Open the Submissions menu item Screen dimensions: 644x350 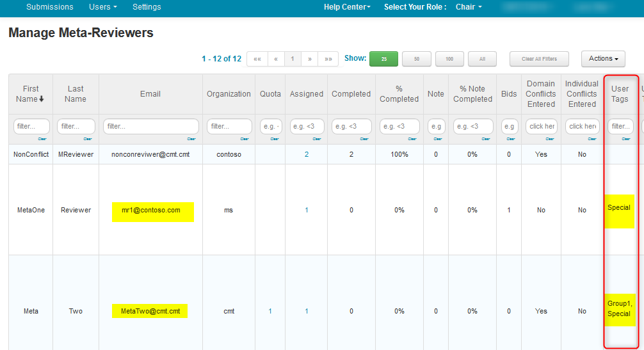pos(50,7)
